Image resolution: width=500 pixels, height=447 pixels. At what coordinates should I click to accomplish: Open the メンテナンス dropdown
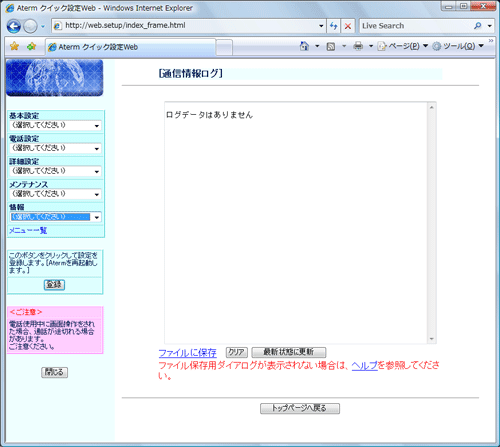55,194
